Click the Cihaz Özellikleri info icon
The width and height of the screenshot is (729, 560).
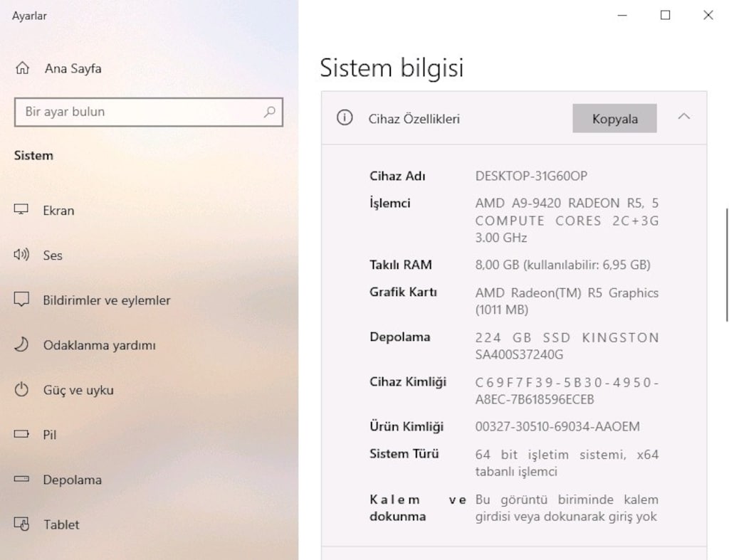pos(345,117)
